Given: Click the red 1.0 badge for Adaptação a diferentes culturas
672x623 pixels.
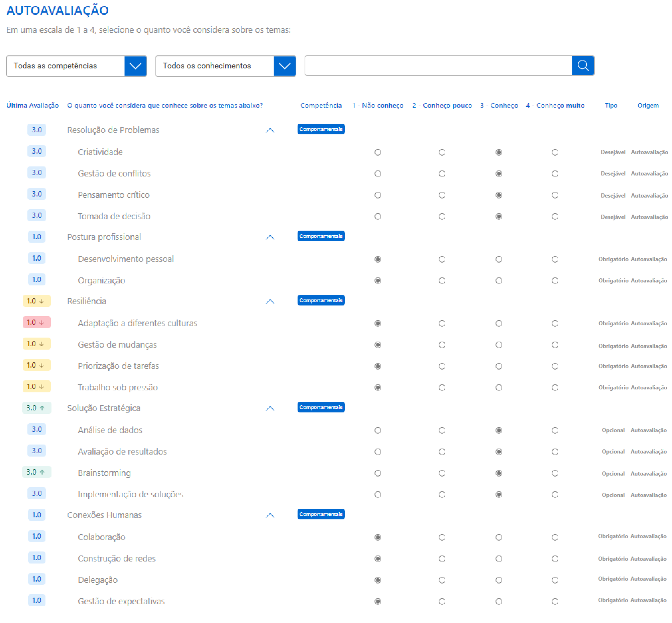Looking at the screenshot, I should [36, 322].
